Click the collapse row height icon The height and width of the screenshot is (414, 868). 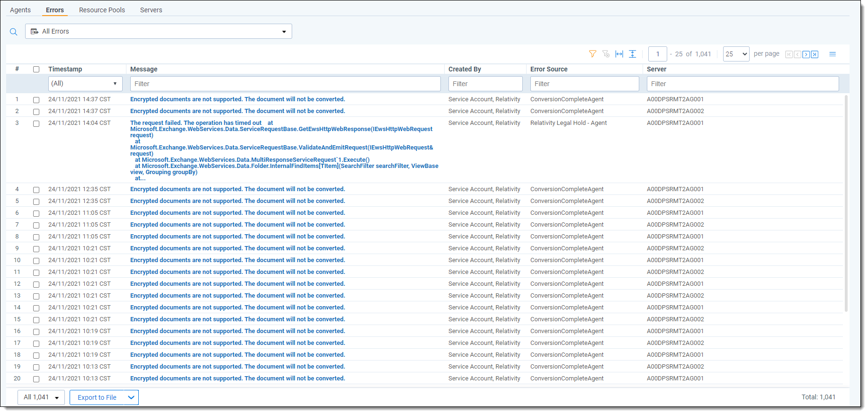point(632,54)
